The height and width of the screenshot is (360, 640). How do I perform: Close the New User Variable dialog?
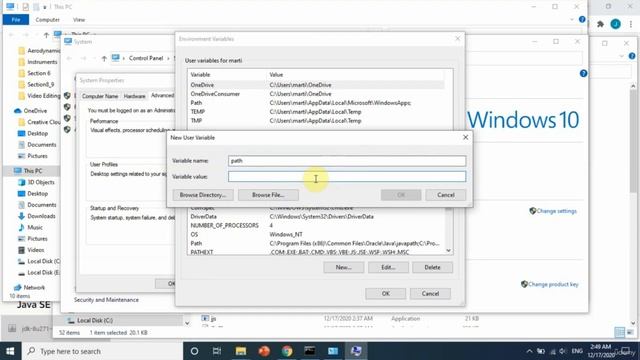[x=465, y=138]
